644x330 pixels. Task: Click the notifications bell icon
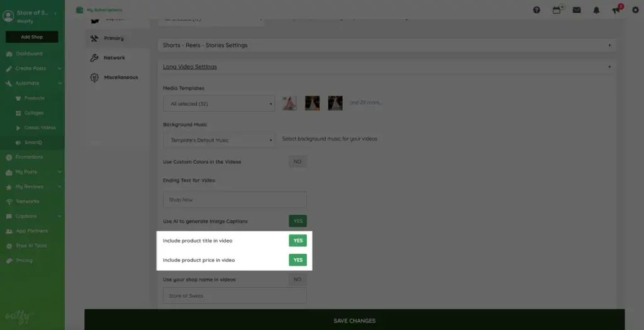(597, 10)
